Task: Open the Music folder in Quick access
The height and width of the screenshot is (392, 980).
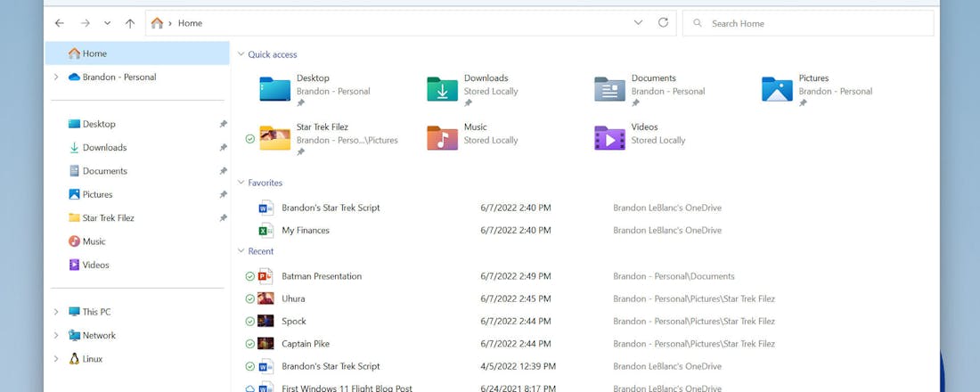Action: click(473, 138)
